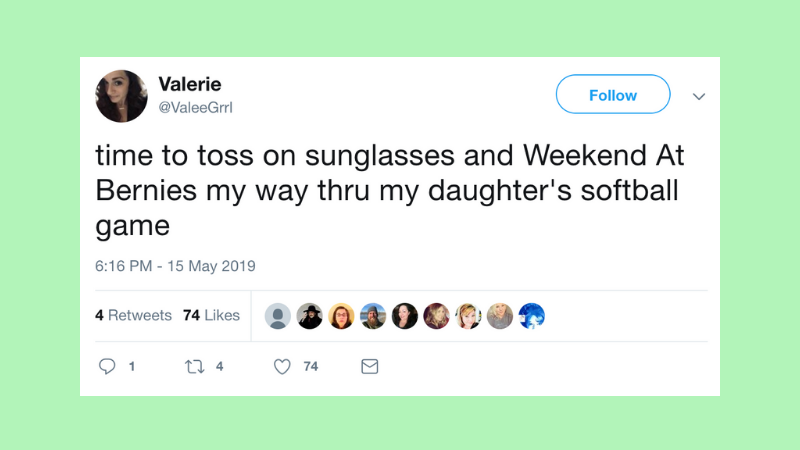The image size is (800, 450).
Task: Share tweet via the envelope message icon
Action: tap(369, 367)
